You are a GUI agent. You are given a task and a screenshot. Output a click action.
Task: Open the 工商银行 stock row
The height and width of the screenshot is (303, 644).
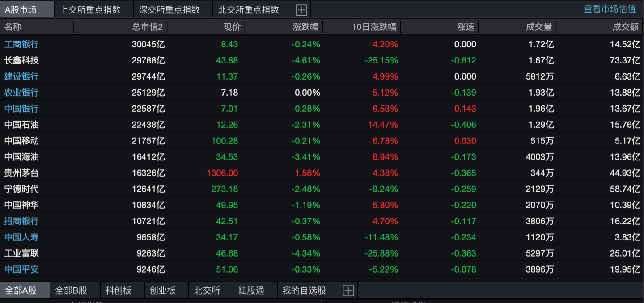[x=322, y=44]
